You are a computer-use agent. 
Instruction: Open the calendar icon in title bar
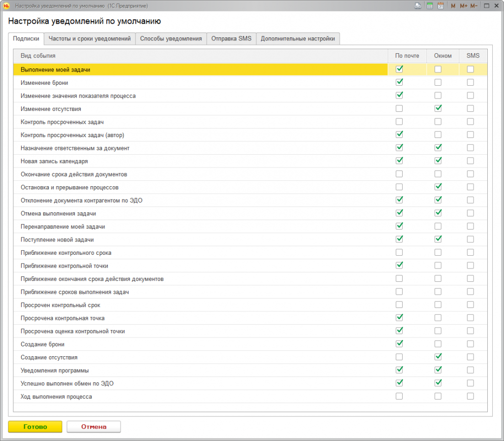click(441, 6)
